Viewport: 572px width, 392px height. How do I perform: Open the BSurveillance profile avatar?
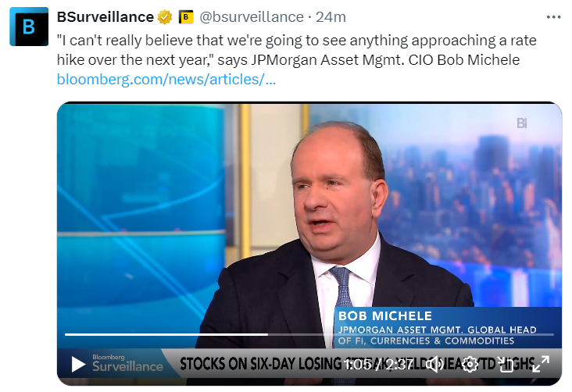(x=28, y=27)
